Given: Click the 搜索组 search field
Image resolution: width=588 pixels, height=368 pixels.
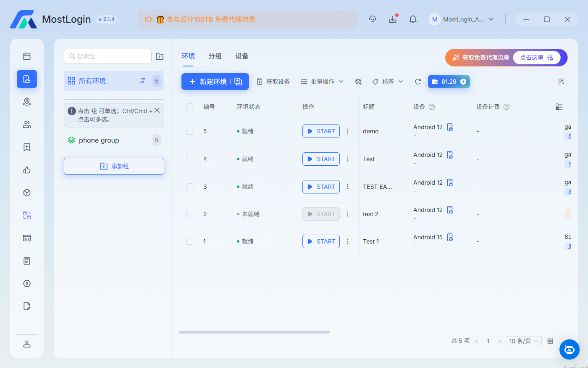Looking at the screenshot, I should [x=108, y=56].
